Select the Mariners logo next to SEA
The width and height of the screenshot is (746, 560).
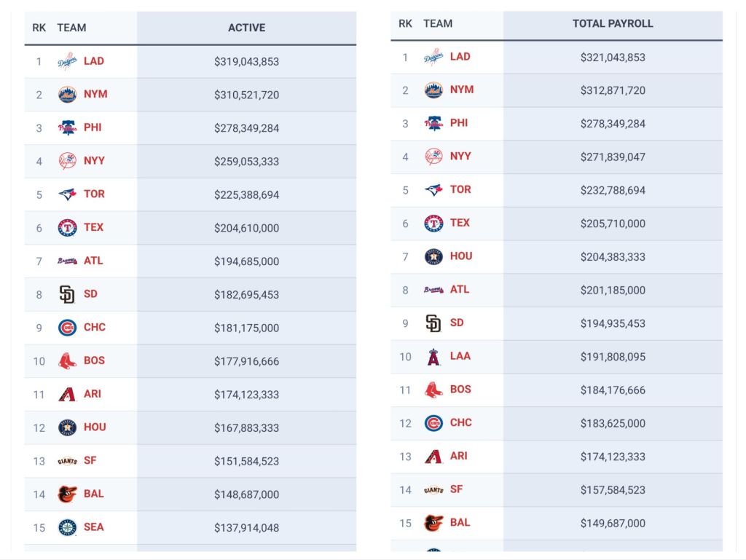pyautogui.click(x=67, y=528)
